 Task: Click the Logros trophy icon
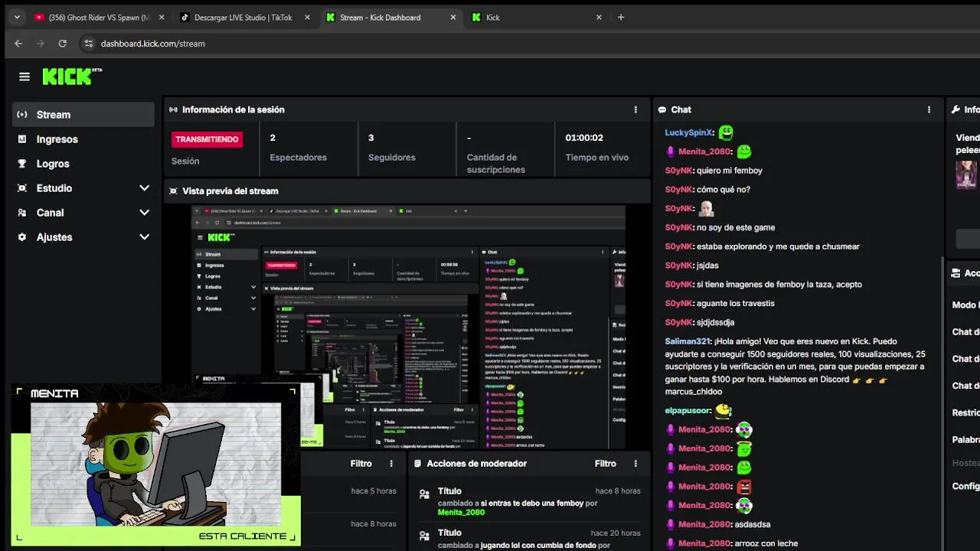(x=22, y=164)
